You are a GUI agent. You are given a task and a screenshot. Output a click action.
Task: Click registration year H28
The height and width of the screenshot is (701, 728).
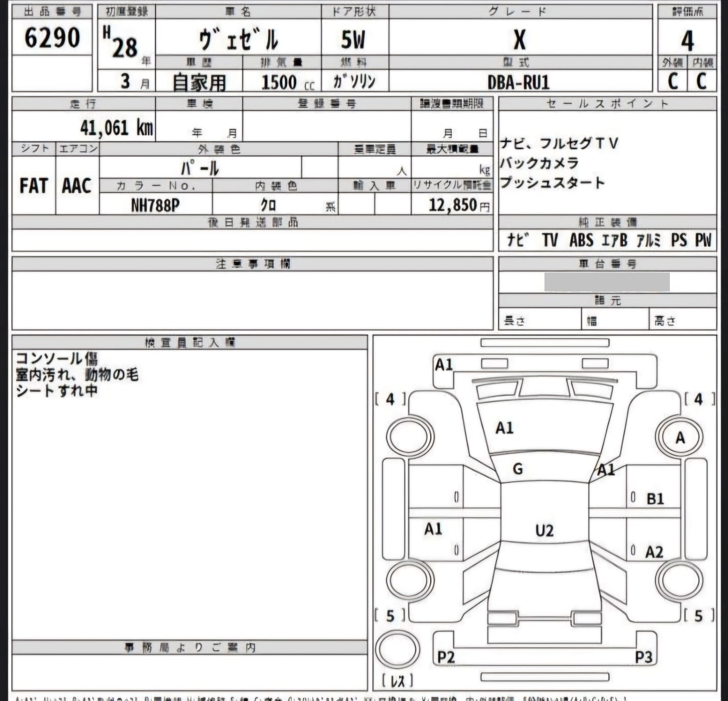[120, 42]
